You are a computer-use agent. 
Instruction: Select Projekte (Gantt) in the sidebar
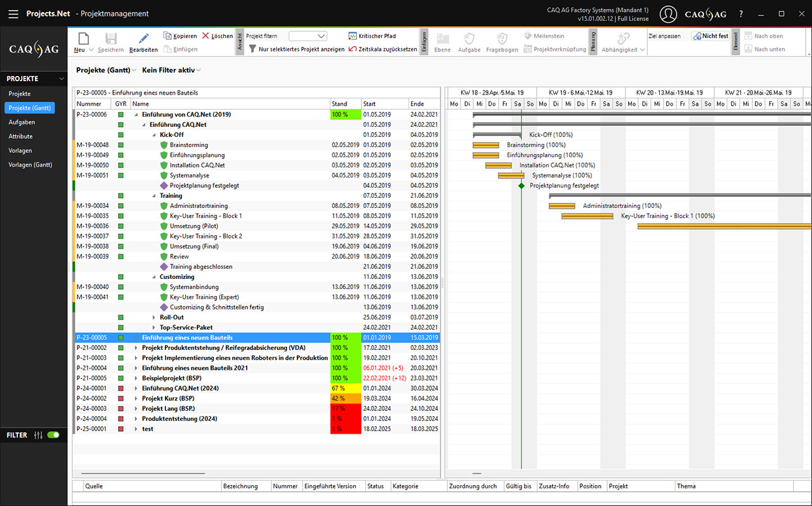[x=30, y=108]
